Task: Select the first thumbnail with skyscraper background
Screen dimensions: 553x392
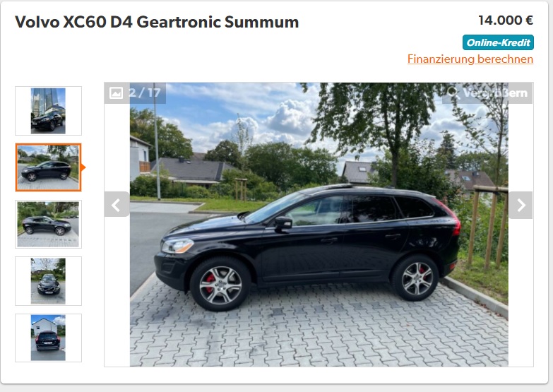Action: coord(48,111)
